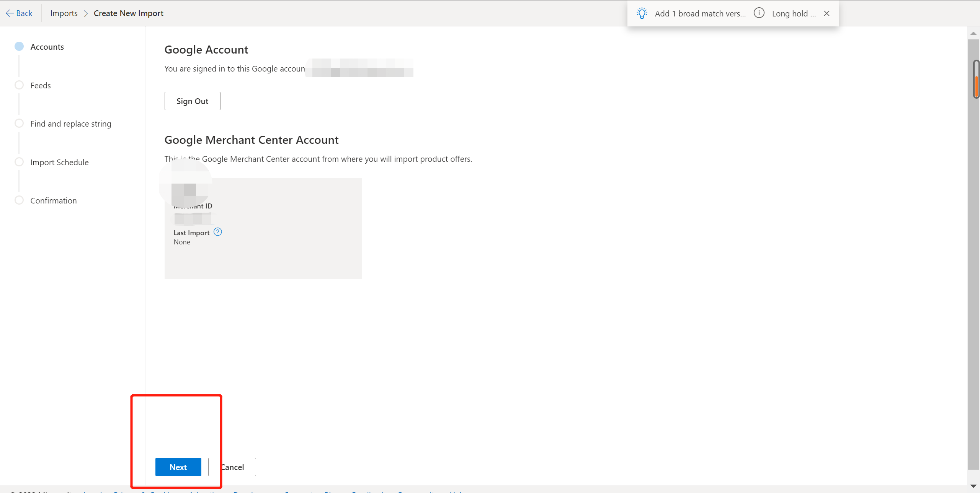Screen dimensions: 980x493
Task: Open the 'Long hold ...' notification text
Action: tap(794, 14)
